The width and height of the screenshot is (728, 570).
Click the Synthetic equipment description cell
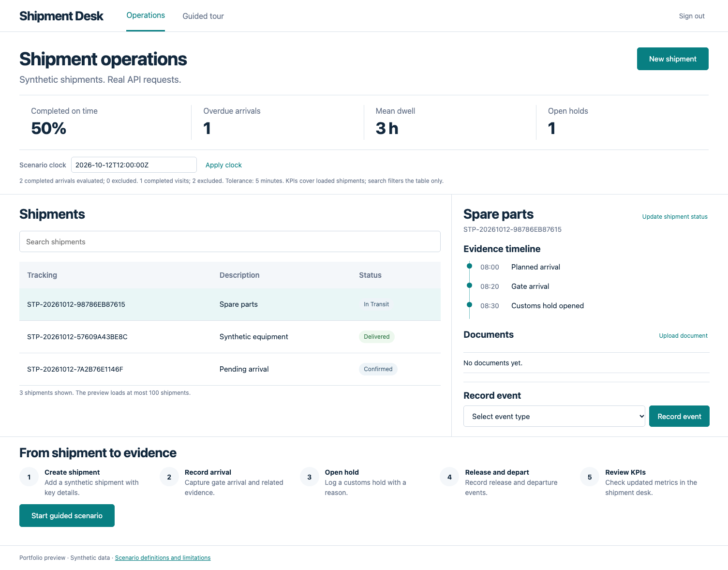point(254,337)
